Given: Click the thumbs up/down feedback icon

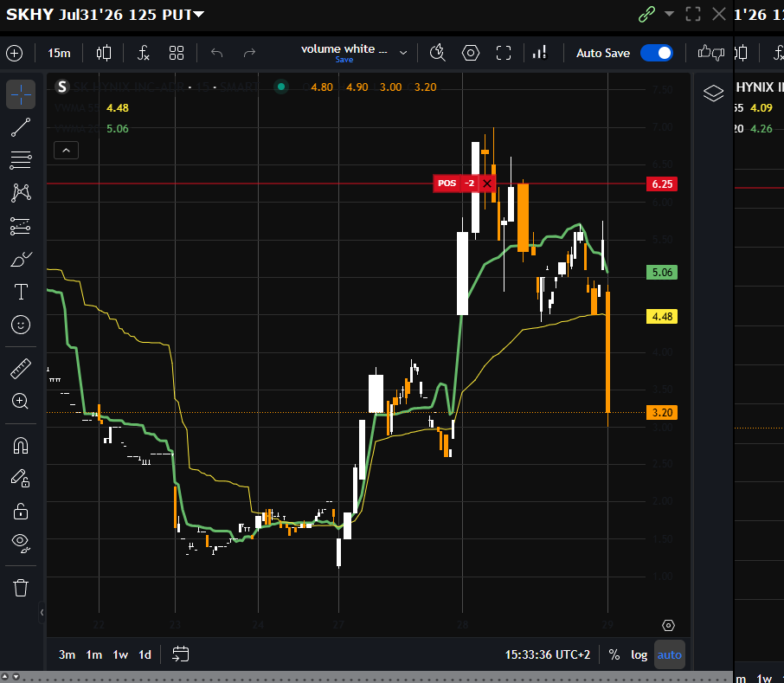Looking at the screenshot, I should [x=711, y=53].
